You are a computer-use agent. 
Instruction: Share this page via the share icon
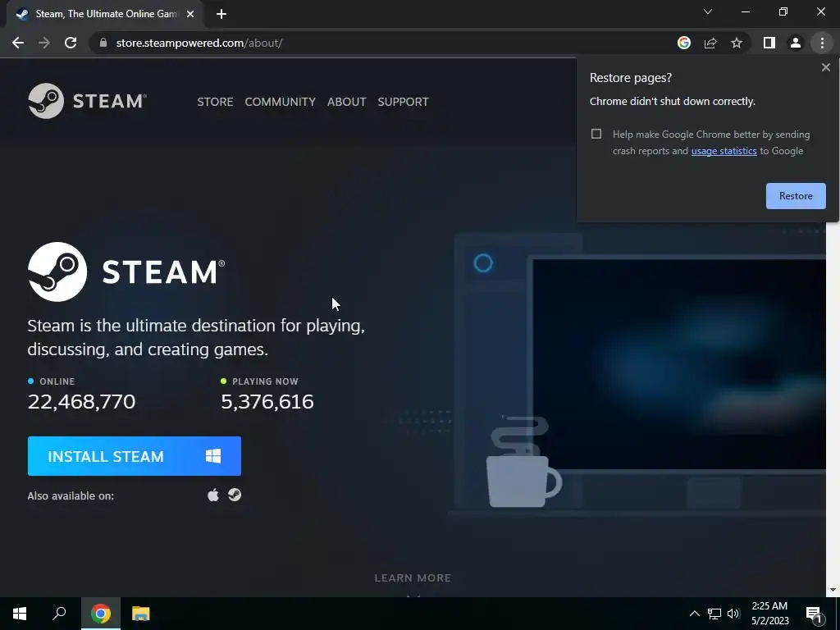(x=710, y=43)
